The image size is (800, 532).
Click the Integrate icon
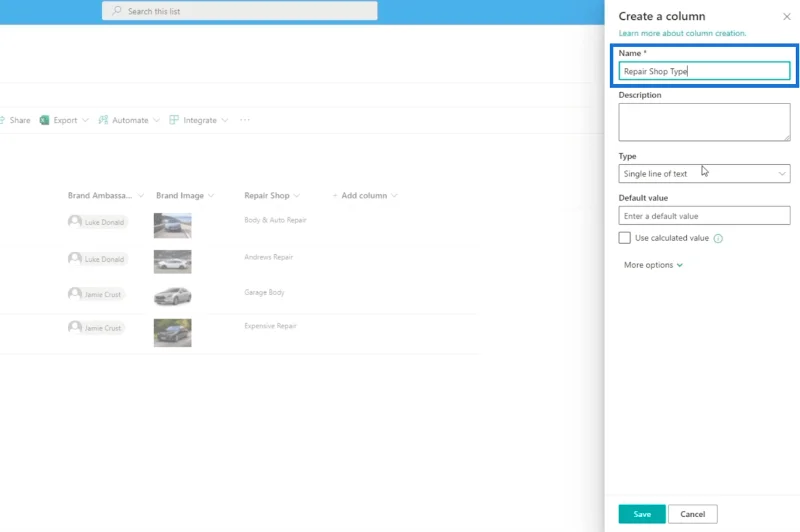pos(174,120)
